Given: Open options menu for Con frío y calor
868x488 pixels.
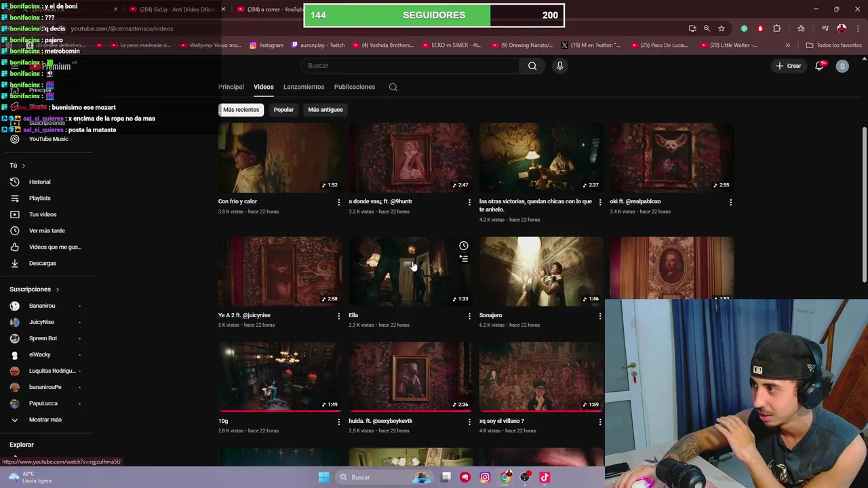Looking at the screenshot, I should [x=339, y=202].
